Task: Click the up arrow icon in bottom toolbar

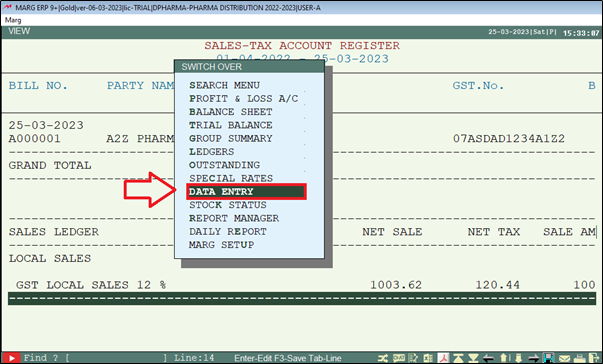Action: click(504, 358)
